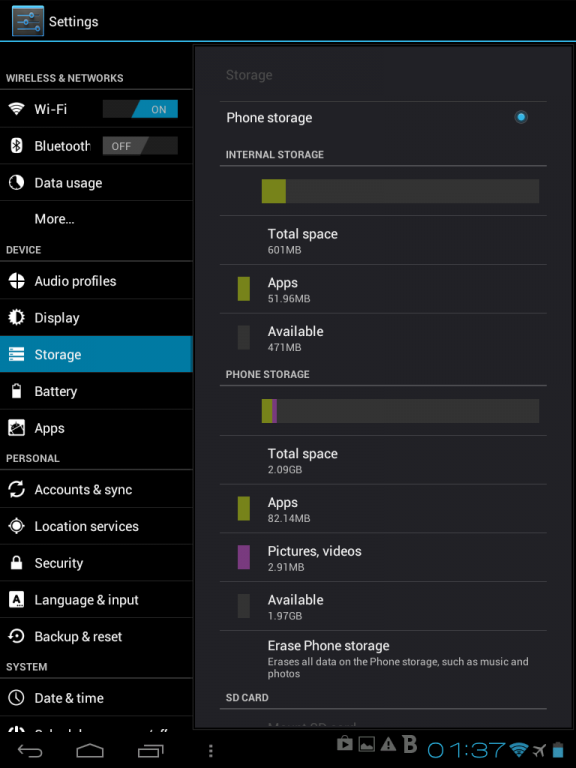The height and width of the screenshot is (768, 576).
Task: Tap the Wi-Fi signal status icon
Action: [519, 749]
